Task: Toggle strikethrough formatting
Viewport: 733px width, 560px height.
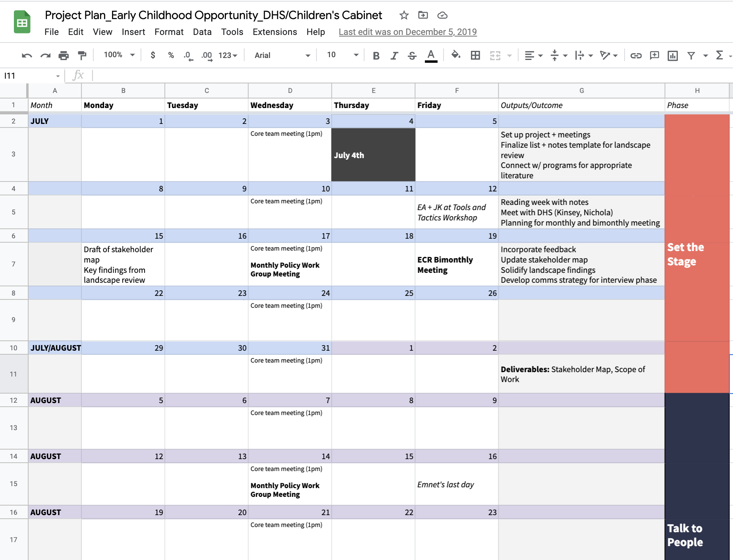Action: click(412, 56)
